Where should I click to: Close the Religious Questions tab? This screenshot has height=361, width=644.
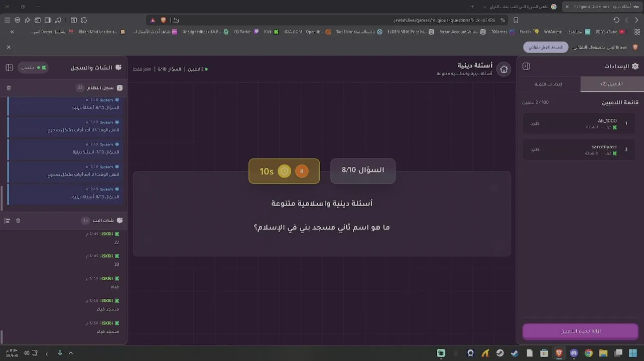(x=567, y=7)
